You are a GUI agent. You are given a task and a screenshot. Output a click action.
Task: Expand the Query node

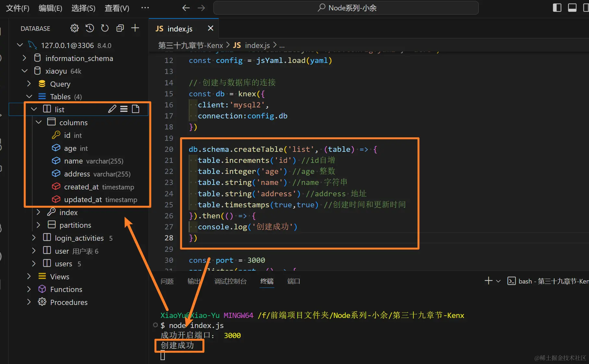tap(29, 84)
